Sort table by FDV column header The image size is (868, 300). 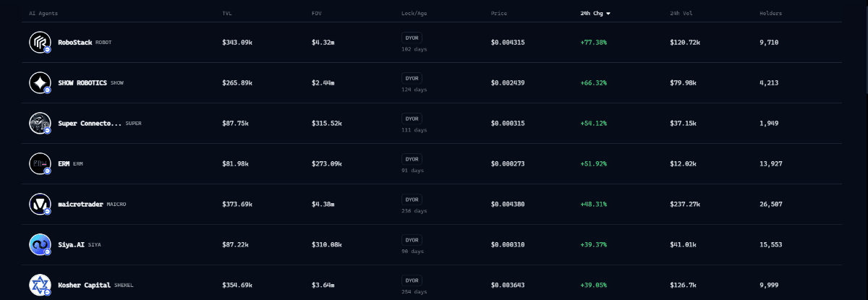317,14
